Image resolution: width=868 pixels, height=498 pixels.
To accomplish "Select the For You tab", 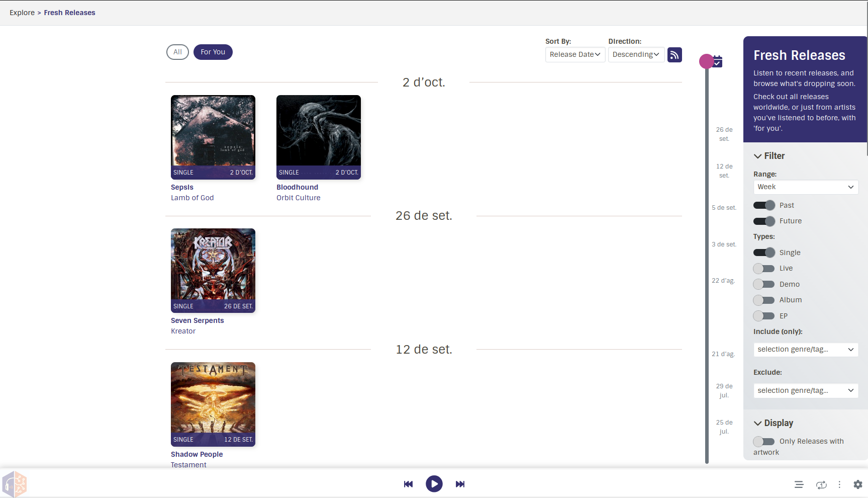I will coord(213,52).
